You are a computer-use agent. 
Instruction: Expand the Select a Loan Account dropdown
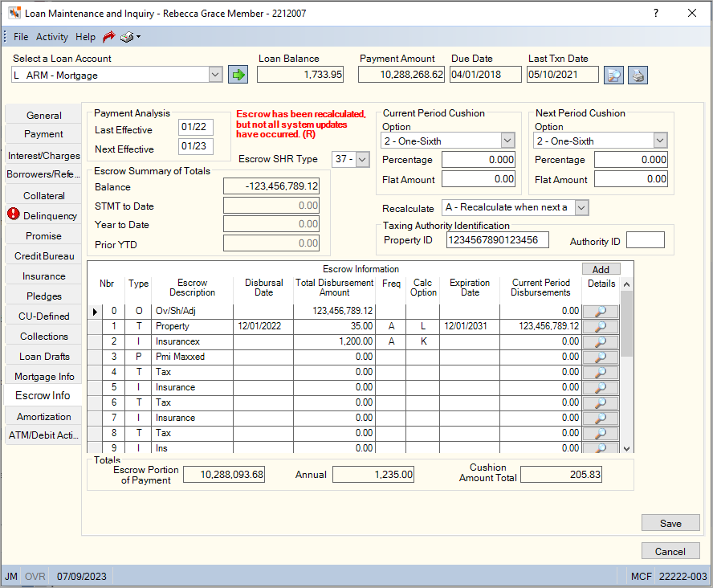point(215,75)
